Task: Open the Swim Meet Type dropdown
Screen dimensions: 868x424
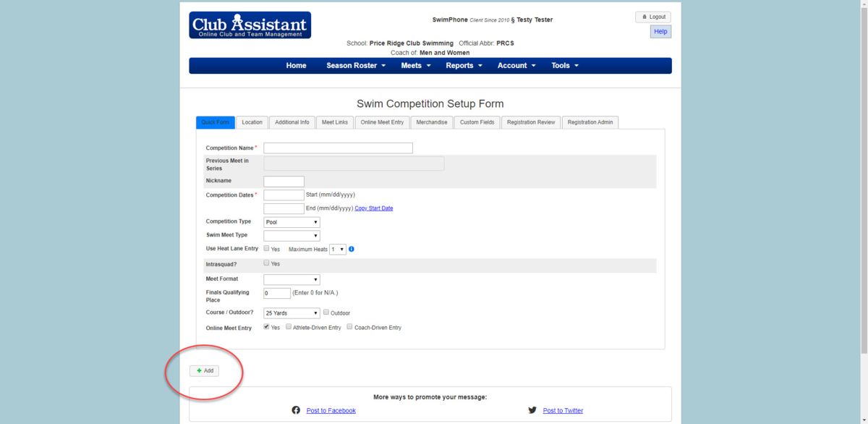Action: pos(292,236)
